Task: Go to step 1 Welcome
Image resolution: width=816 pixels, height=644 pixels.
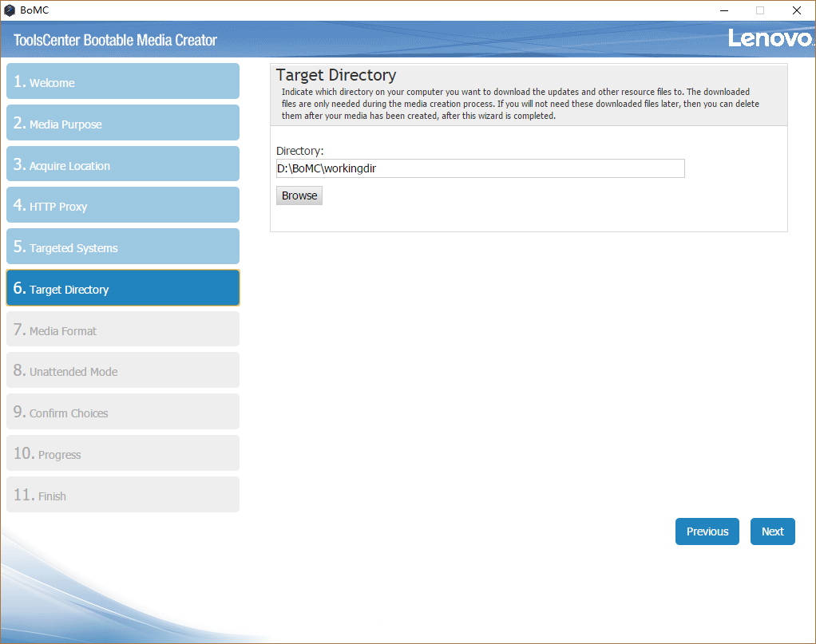Action: tap(123, 81)
